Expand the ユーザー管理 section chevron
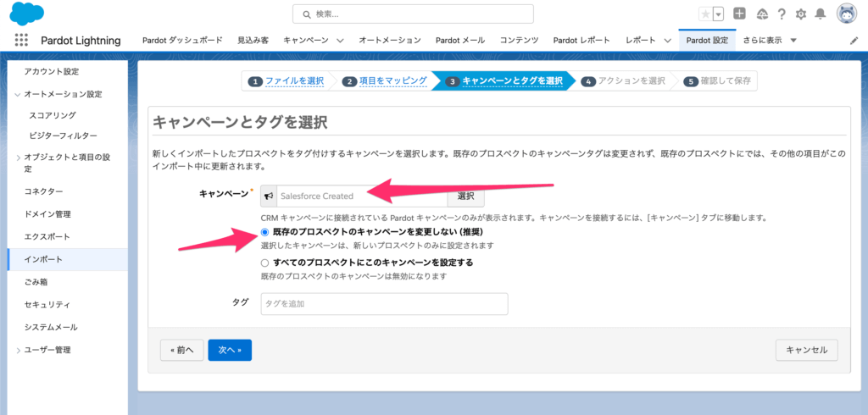The image size is (868, 415). click(19, 351)
